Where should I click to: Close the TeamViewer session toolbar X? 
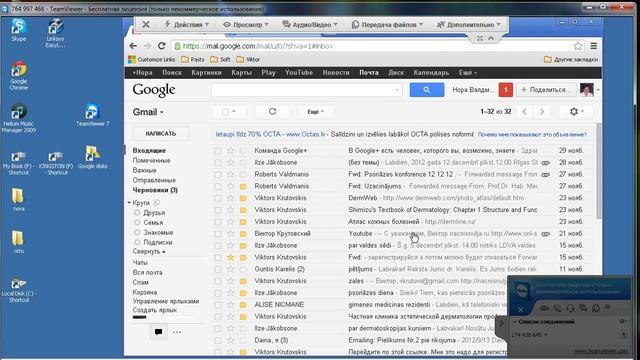point(146,24)
